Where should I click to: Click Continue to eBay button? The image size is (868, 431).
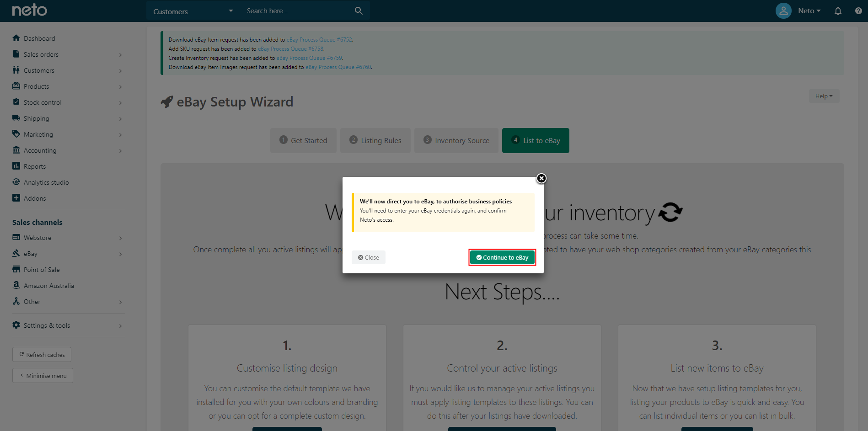pyautogui.click(x=502, y=257)
